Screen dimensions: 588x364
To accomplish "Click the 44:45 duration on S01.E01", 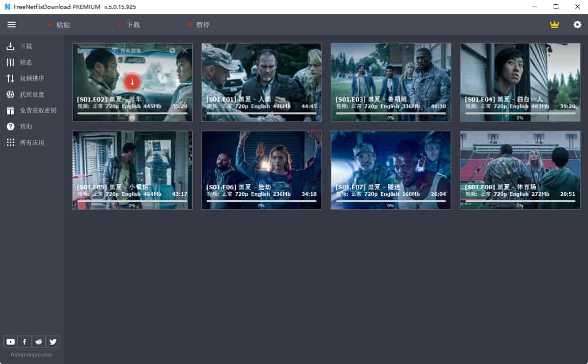I will tap(309, 106).
